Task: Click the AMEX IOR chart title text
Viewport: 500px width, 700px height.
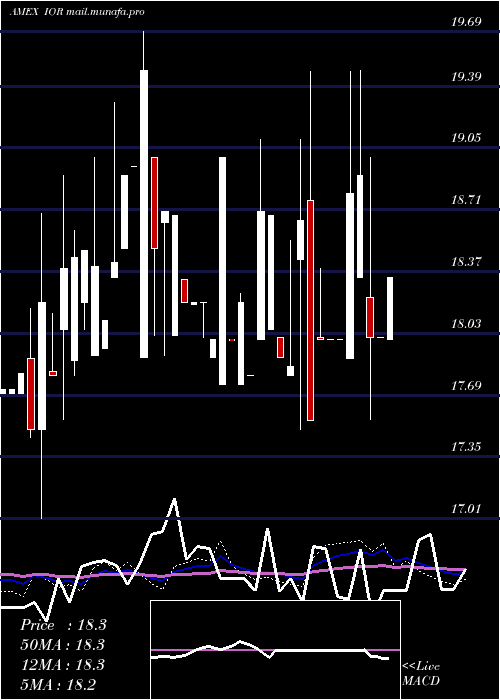Action: pyautogui.click(x=77, y=12)
